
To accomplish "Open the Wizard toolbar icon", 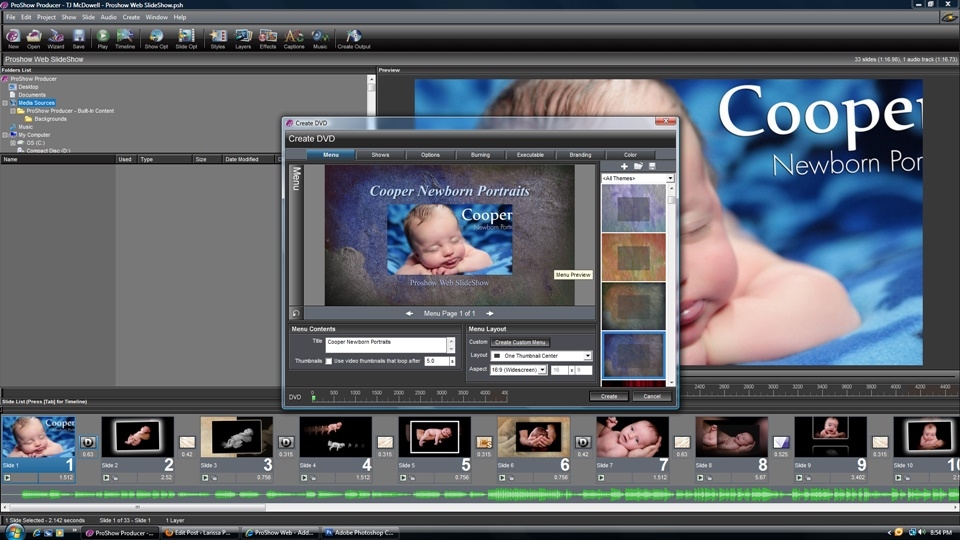I will point(56,39).
